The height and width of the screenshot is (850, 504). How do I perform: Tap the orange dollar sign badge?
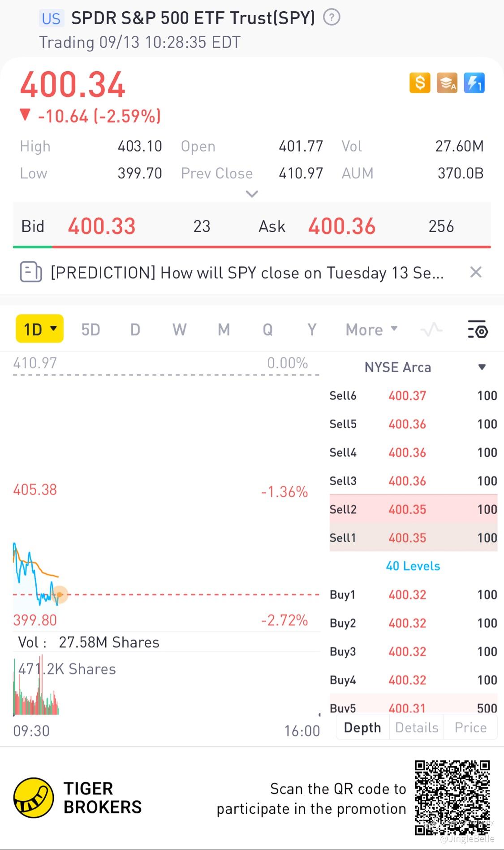click(x=420, y=83)
